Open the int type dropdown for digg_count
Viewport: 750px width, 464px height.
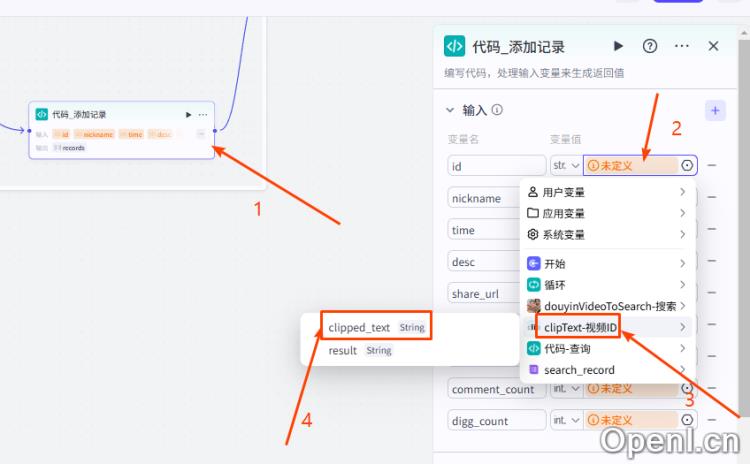(565, 421)
